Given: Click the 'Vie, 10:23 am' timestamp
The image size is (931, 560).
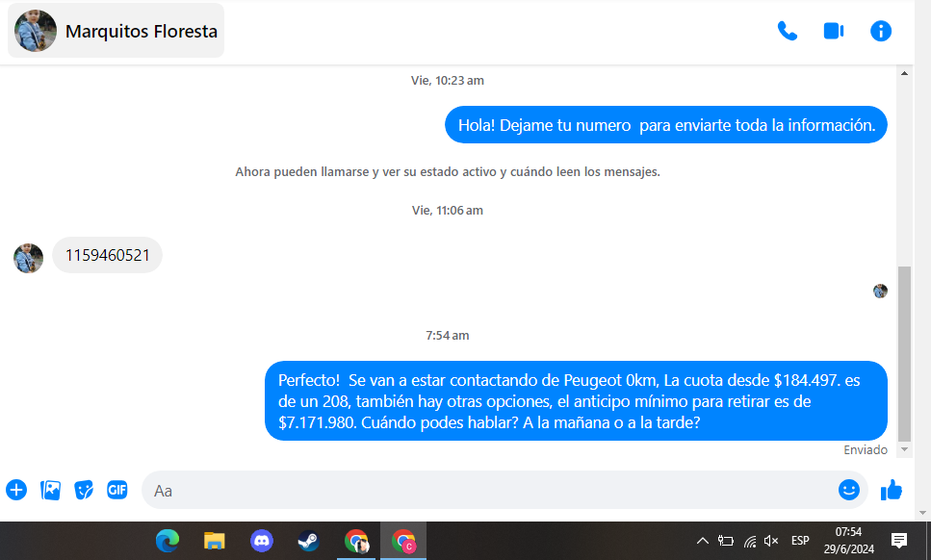Looking at the screenshot, I should [x=447, y=81].
